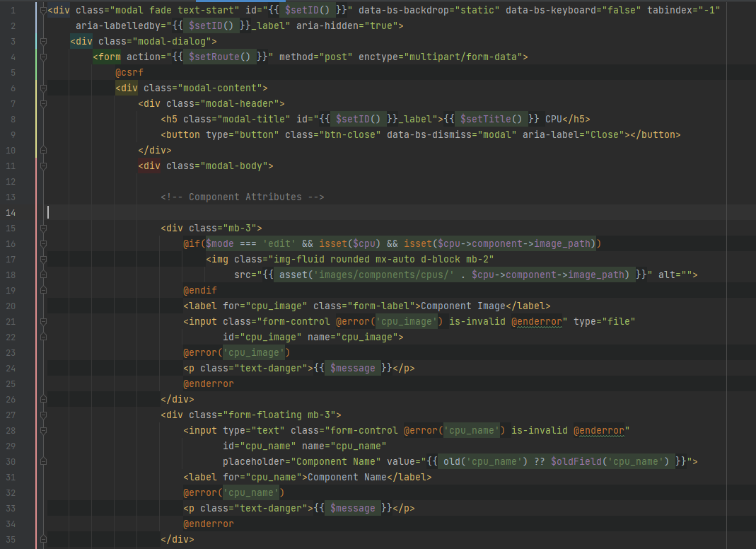Place cursor on $setRoute() in form action
The image size is (756, 549).
(219, 57)
